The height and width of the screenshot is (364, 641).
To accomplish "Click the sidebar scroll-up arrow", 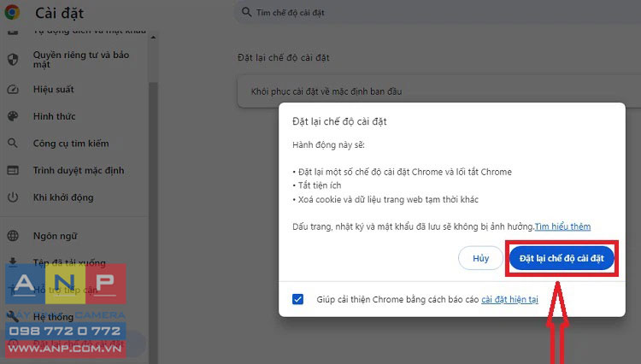I will point(153,38).
